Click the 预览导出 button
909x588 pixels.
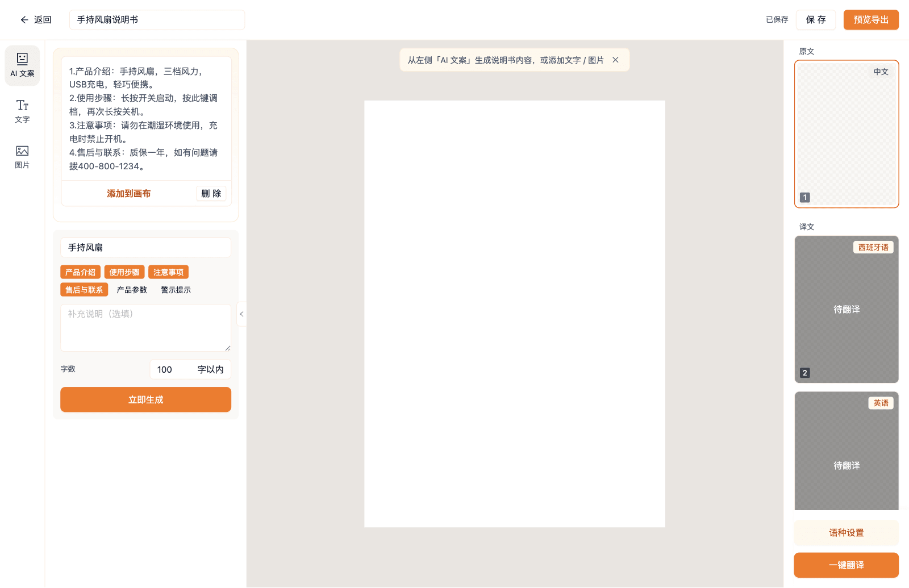pyautogui.click(x=871, y=20)
